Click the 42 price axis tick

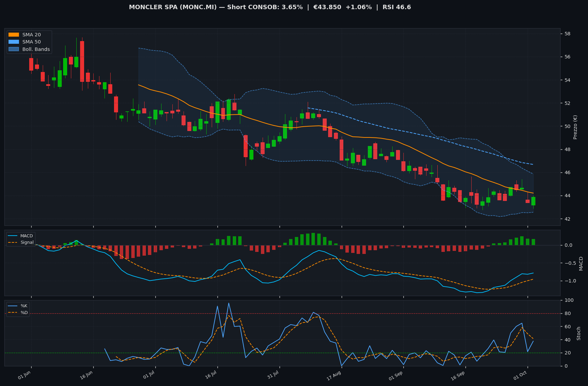click(567, 219)
